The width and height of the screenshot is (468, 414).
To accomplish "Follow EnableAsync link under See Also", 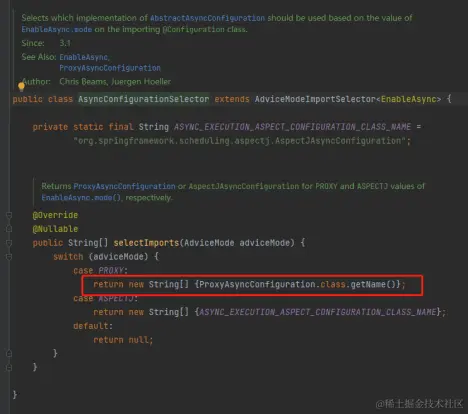I will (x=85, y=57).
